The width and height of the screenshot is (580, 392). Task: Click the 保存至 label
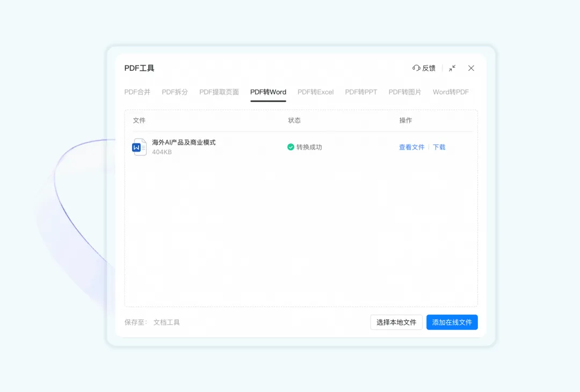point(136,323)
